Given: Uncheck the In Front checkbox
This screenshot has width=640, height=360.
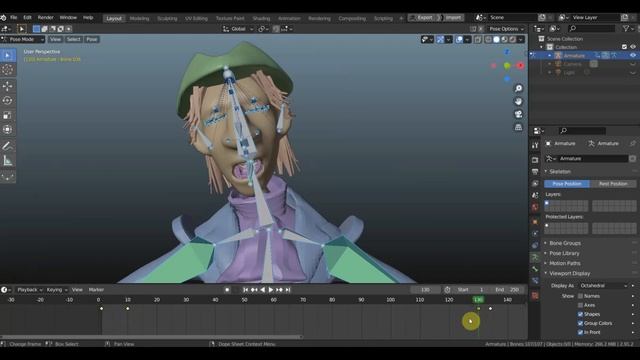Looking at the screenshot, I should click(x=580, y=332).
